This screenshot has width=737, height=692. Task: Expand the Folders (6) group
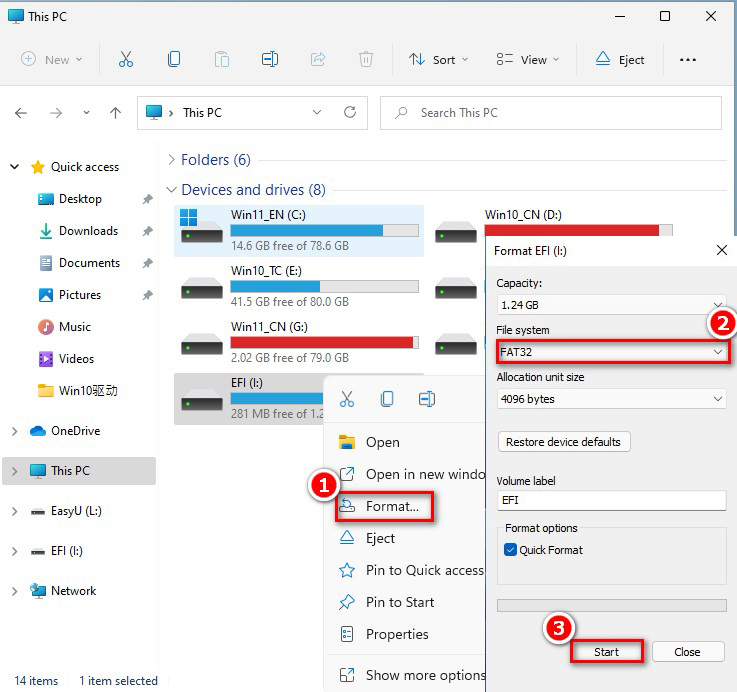171,160
